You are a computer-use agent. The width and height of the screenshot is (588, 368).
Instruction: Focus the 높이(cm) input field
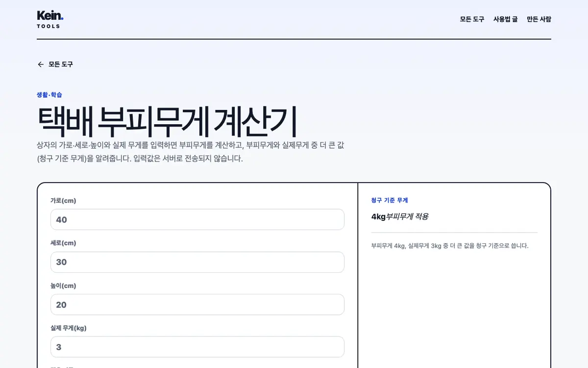pyautogui.click(x=197, y=305)
